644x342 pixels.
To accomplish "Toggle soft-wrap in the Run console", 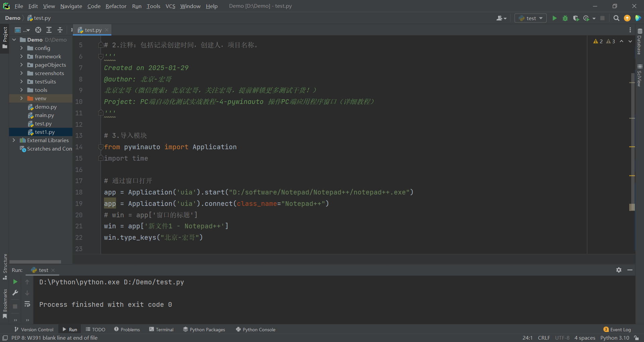I will coord(27,304).
